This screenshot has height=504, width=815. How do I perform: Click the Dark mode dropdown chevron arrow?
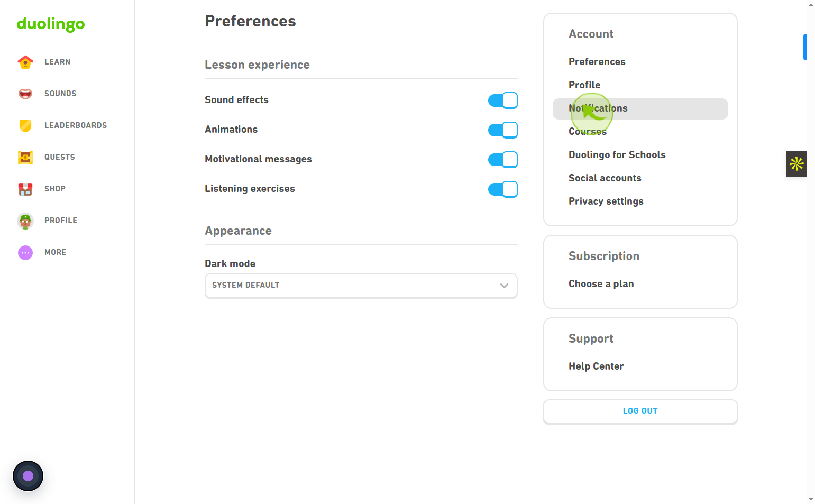pos(504,286)
